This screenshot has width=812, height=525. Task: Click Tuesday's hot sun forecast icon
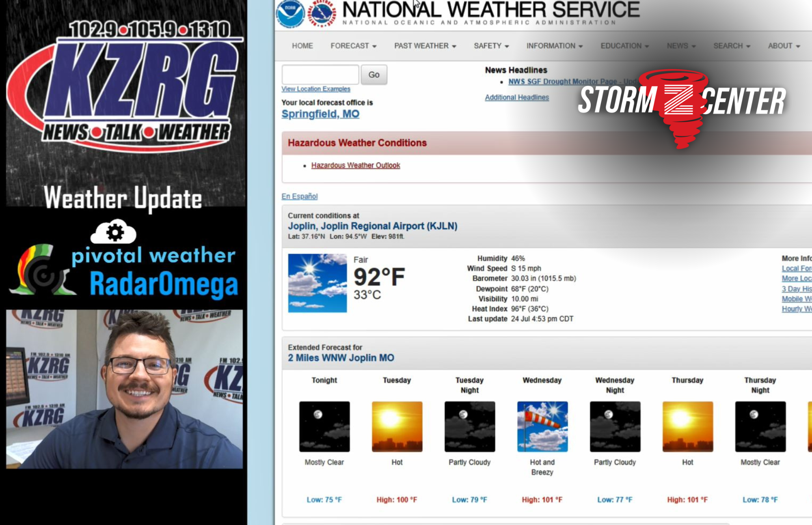[x=397, y=426]
